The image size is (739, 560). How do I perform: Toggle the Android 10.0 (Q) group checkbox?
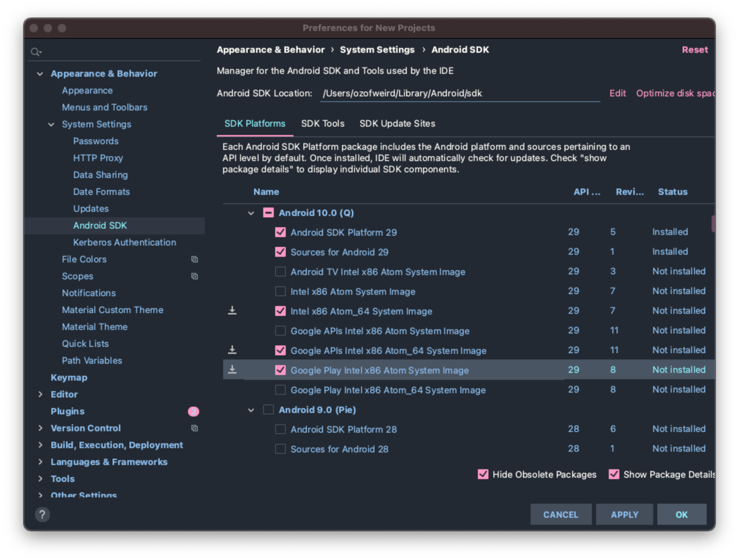tap(269, 212)
